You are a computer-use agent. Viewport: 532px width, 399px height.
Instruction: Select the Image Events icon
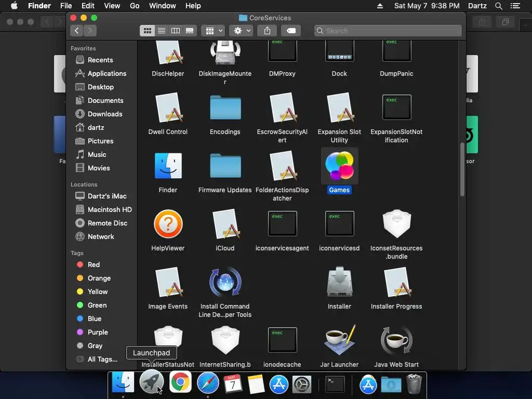169,282
